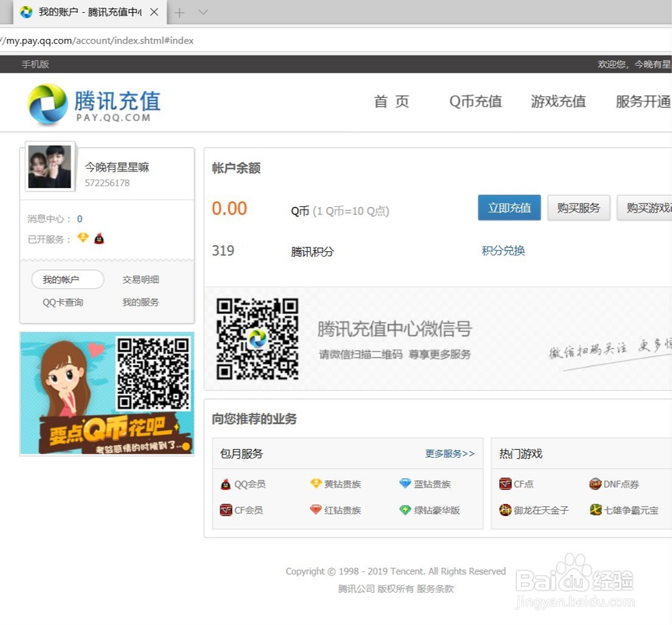Select the 我的账户 browser tab

(89, 12)
